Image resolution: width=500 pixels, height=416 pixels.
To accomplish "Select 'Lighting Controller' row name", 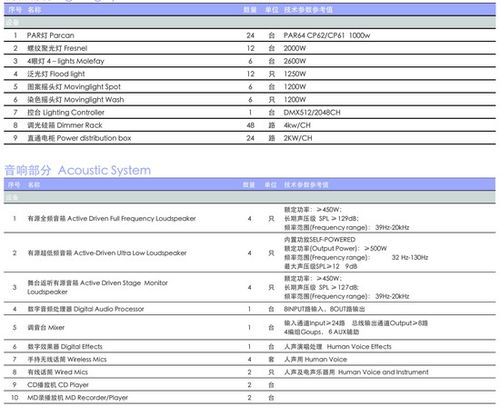I will tap(66, 112).
